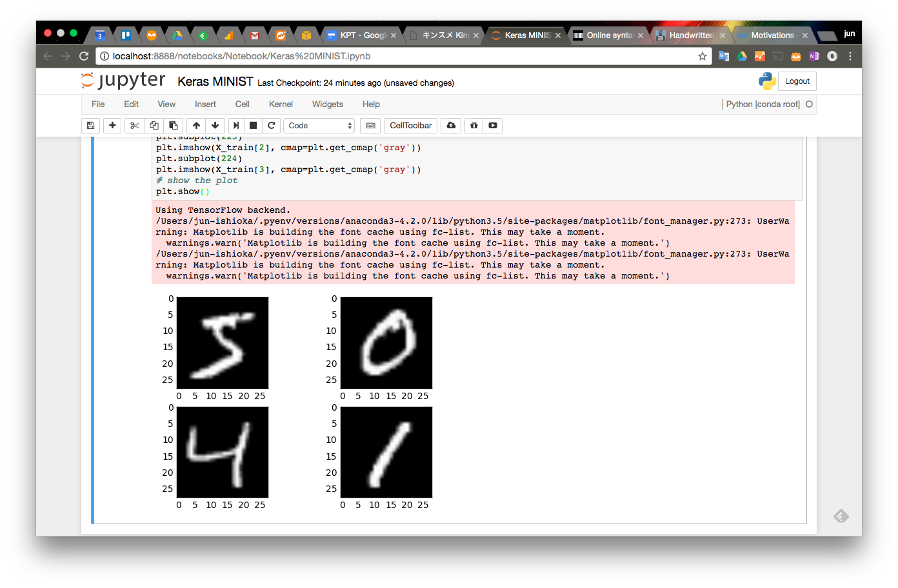
Task: Click the handwritten digit 1 plot
Action: (386, 452)
